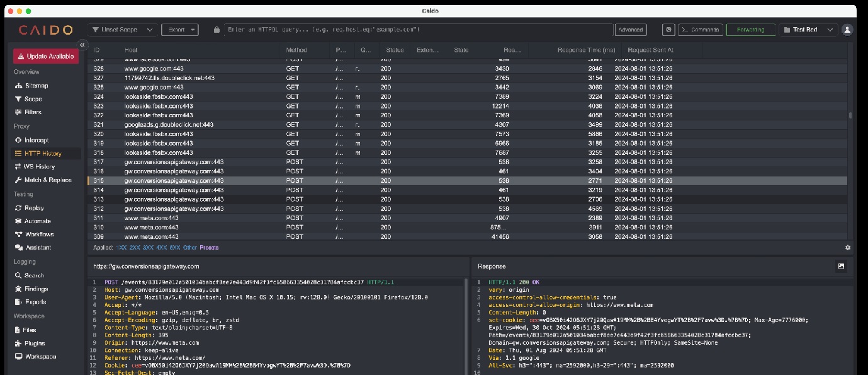
Task: Click the HTTPQL query input field
Action: [x=415, y=30]
